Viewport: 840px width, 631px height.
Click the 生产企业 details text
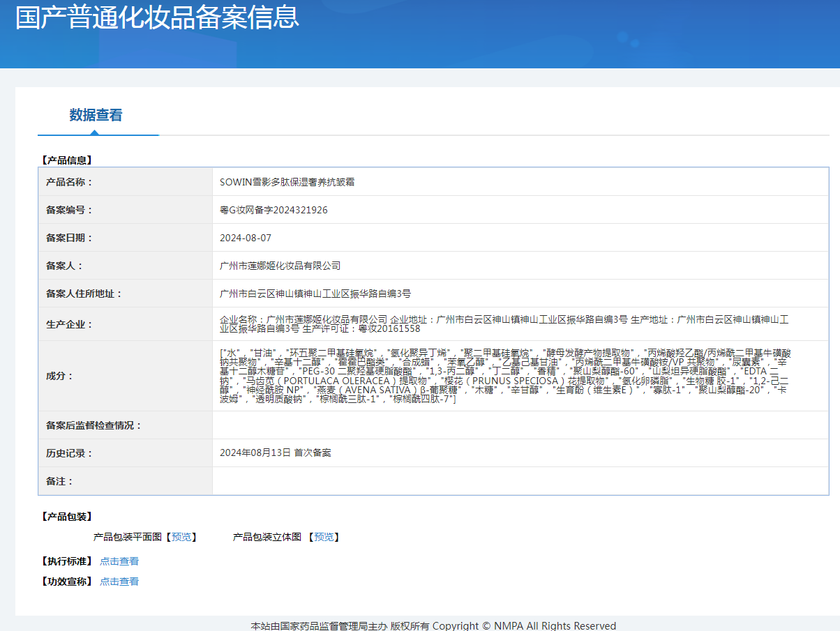[x=504, y=324]
